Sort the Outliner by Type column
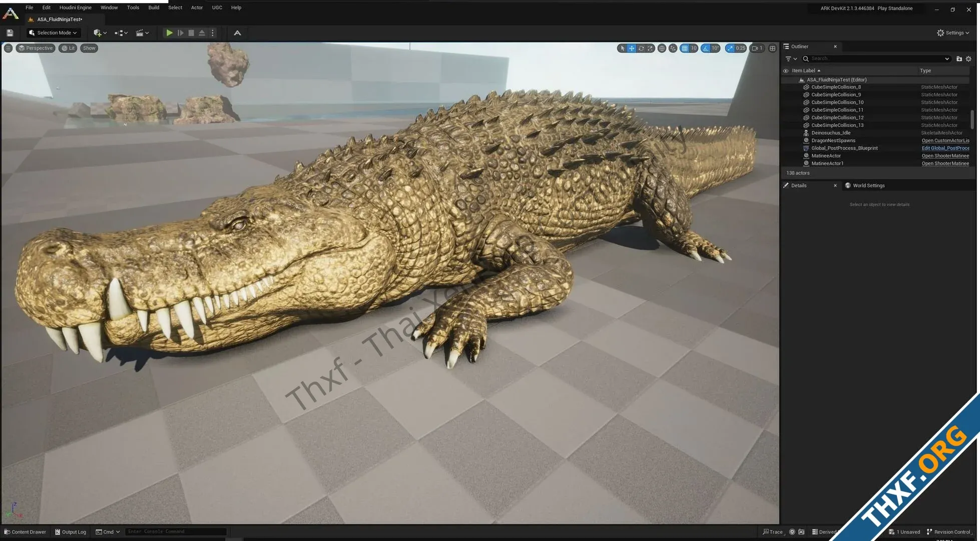Viewport: 980px width, 541px height. [x=925, y=71]
